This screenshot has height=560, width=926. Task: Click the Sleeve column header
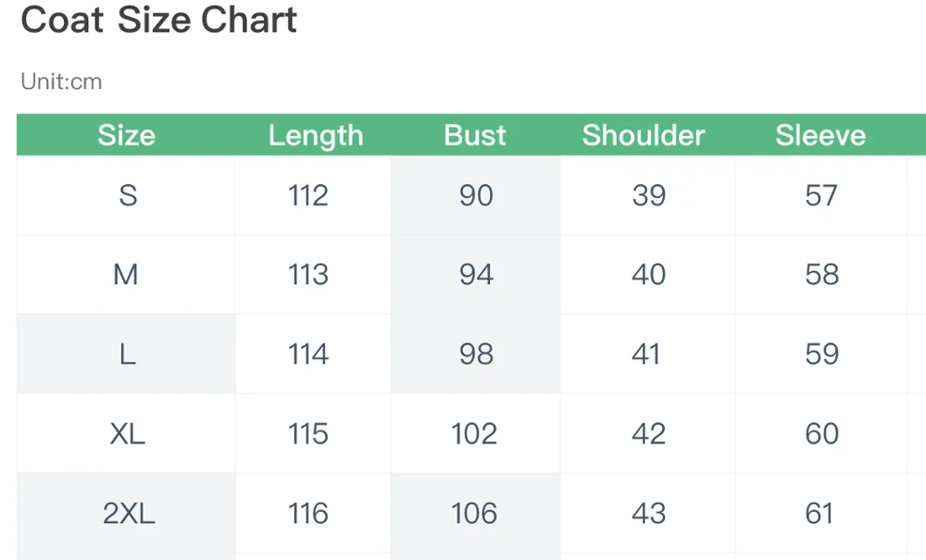pos(820,135)
